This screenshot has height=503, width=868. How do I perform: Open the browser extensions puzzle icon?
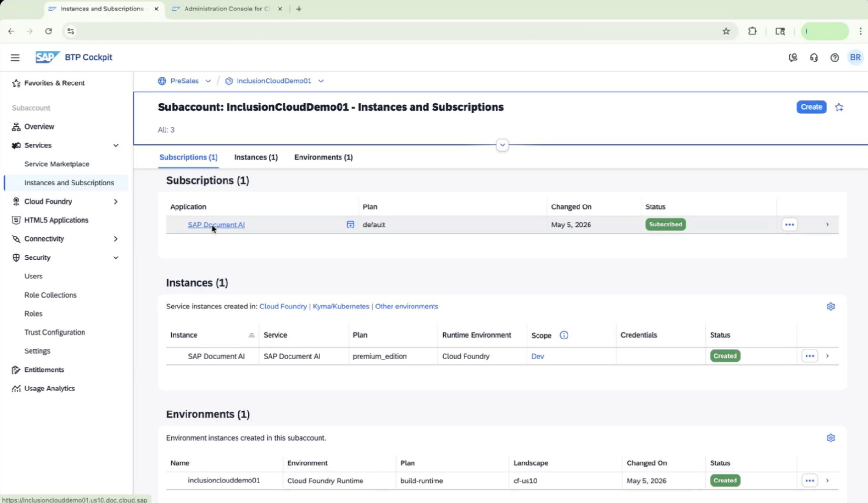click(x=753, y=31)
